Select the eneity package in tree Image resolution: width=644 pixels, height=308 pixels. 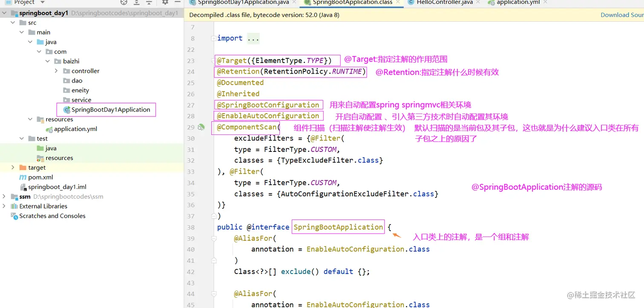click(x=80, y=90)
